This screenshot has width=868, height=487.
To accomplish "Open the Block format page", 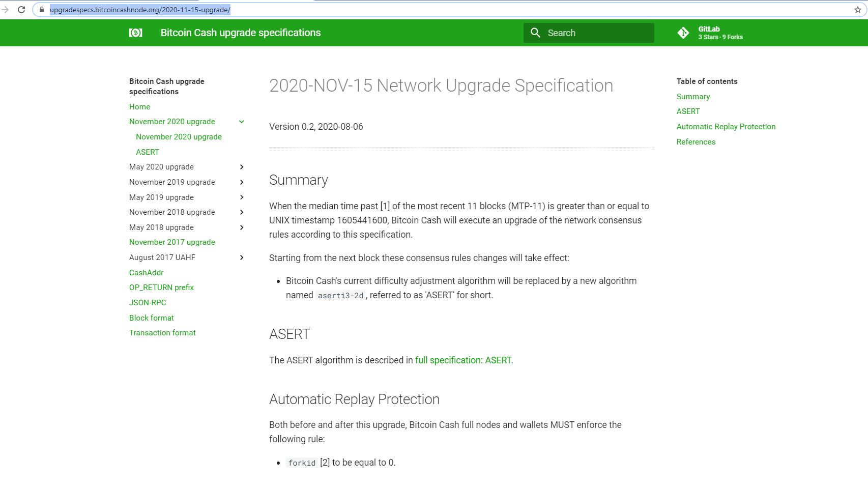I will 152,318.
